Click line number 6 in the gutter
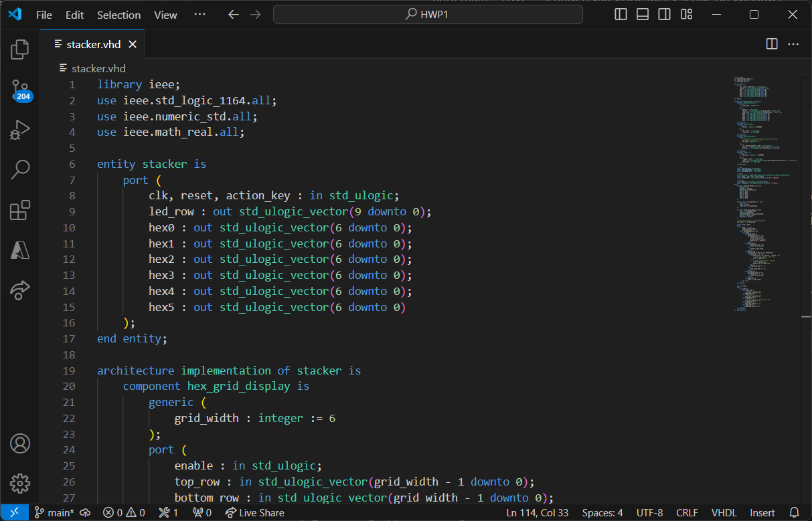Viewport: 812px width, 521px height. pyautogui.click(x=72, y=164)
